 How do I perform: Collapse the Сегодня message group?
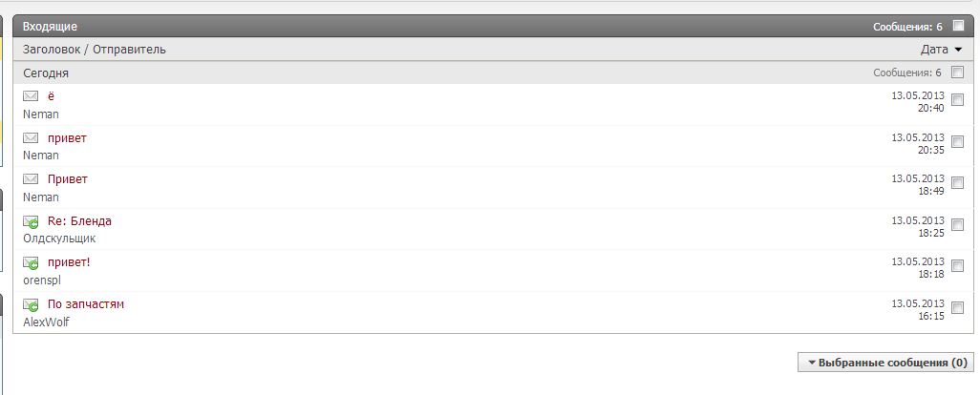pyautogui.click(x=46, y=73)
